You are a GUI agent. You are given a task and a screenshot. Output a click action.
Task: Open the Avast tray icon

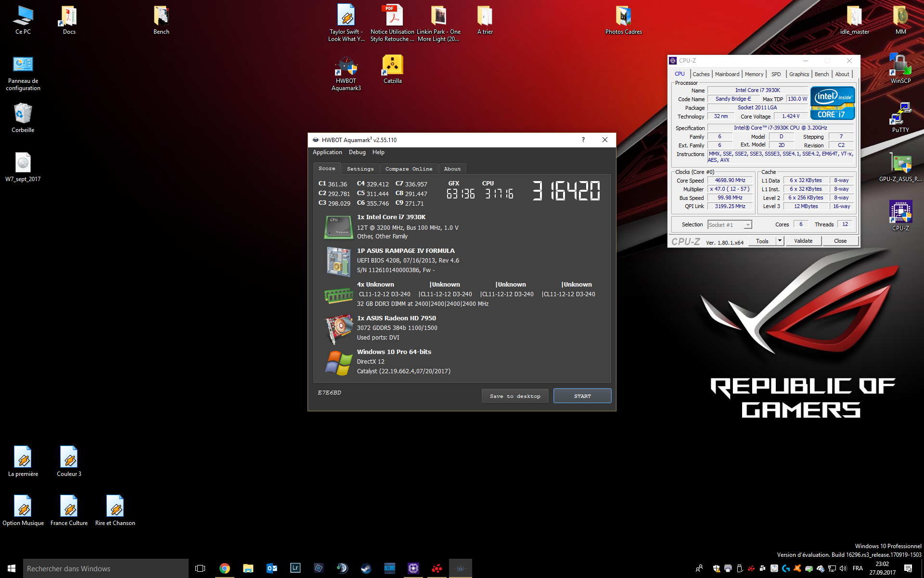coord(797,568)
